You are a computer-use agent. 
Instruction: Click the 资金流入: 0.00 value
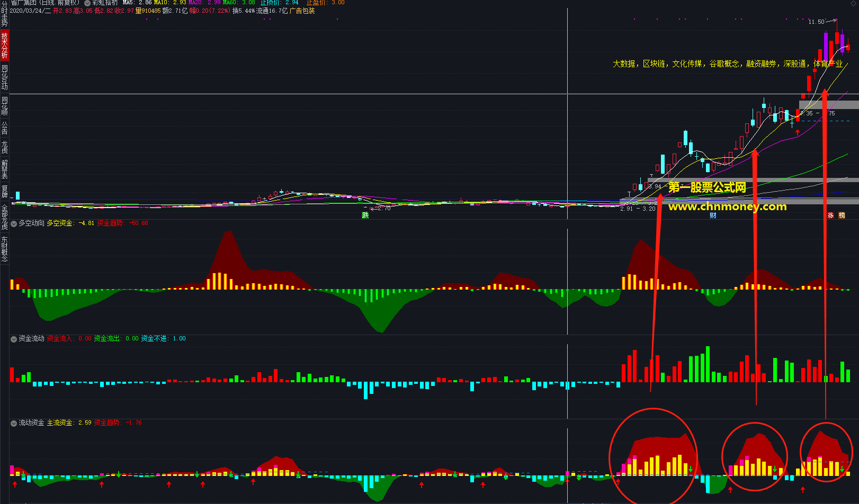[x=69, y=339]
